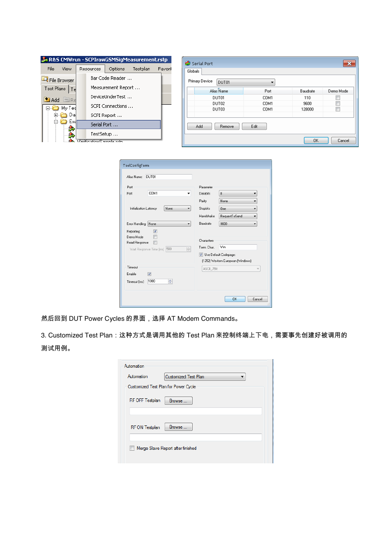Select the DUT02 alias cell
This screenshot has height=554, width=392.
(x=219, y=103)
